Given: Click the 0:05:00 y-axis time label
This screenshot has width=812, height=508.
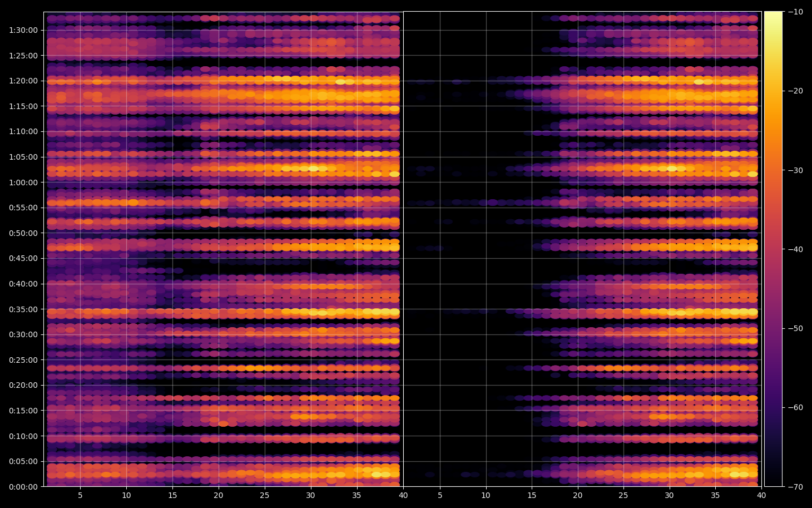Looking at the screenshot, I should (x=23, y=461).
